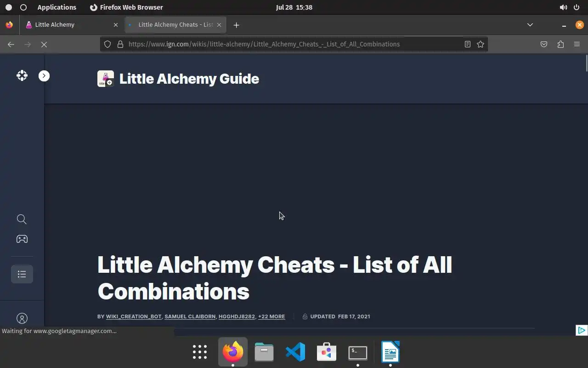The height and width of the screenshot is (368, 588).
Task: Open the Firefox hamburger menu
Action: tap(577, 44)
